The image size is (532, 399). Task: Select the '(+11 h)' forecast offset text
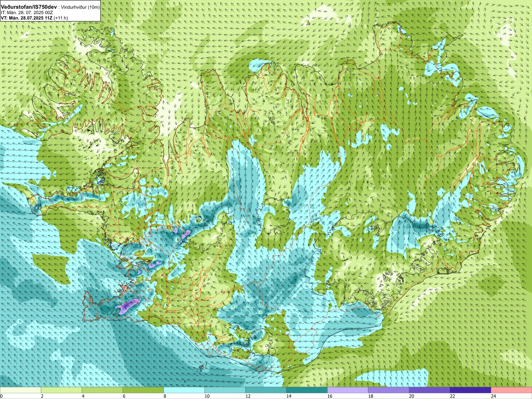tap(61, 18)
